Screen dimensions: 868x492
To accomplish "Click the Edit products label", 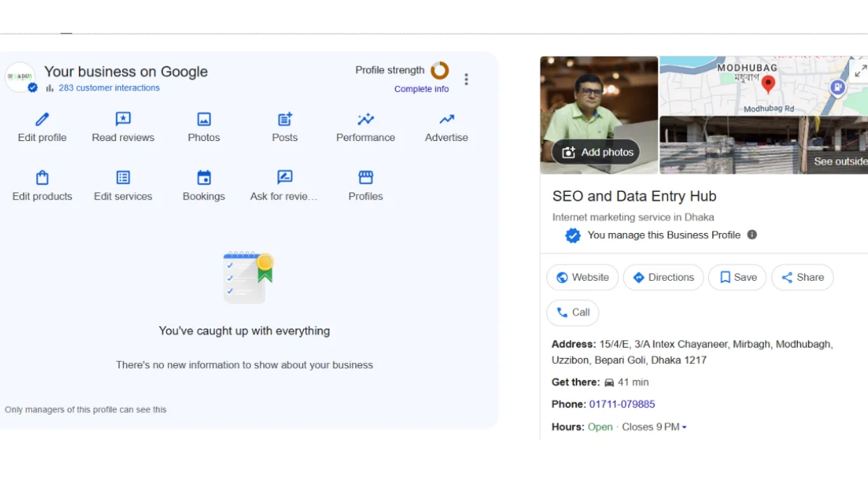I will click(42, 196).
